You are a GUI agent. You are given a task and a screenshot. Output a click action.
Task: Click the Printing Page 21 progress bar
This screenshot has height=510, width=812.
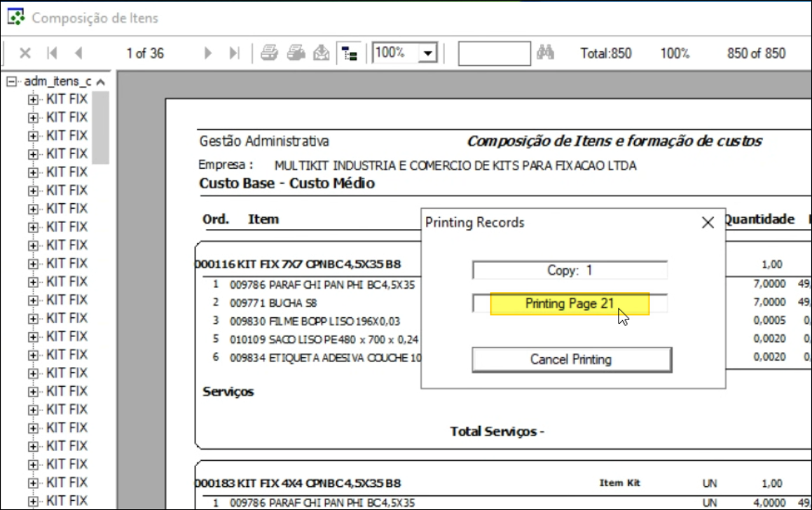(570, 304)
